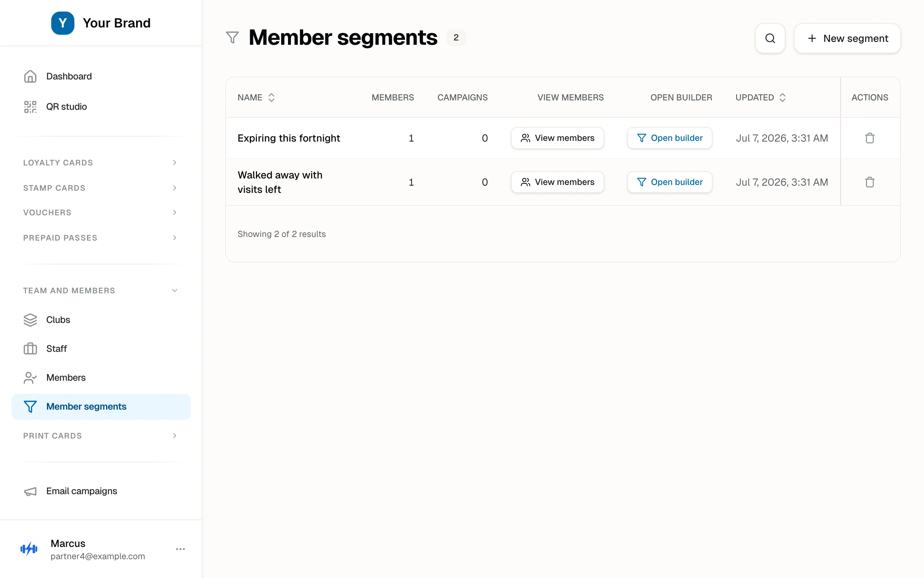Click the Member segments funnel icon in sidebar
This screenshot has width=924, height=578.
[x=30, y=406]
